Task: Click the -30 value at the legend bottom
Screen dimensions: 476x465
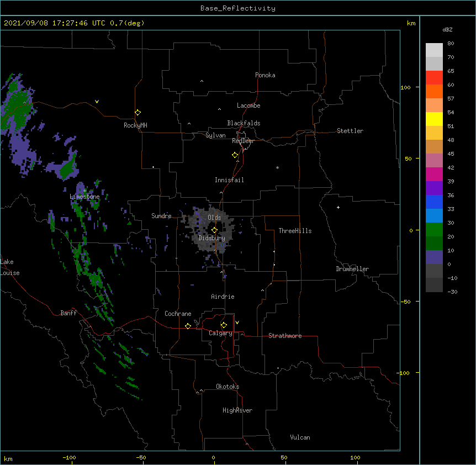Action: click(452, 292)
